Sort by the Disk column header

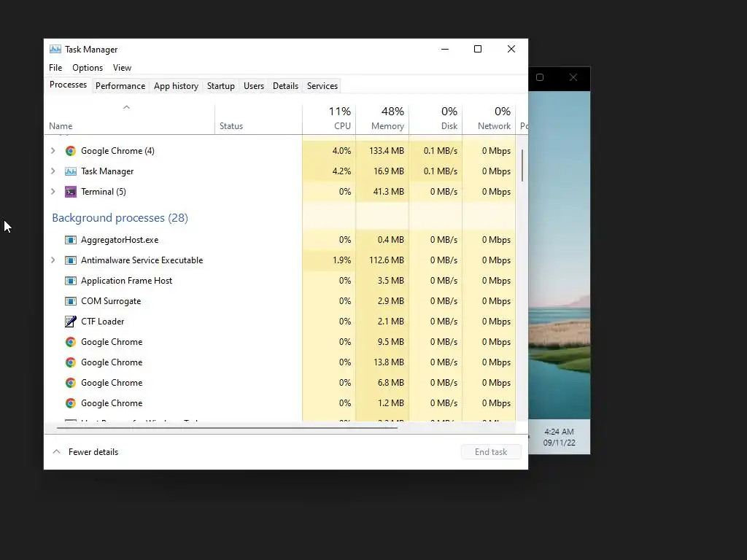pyautogui.click(x=436, y=118)
